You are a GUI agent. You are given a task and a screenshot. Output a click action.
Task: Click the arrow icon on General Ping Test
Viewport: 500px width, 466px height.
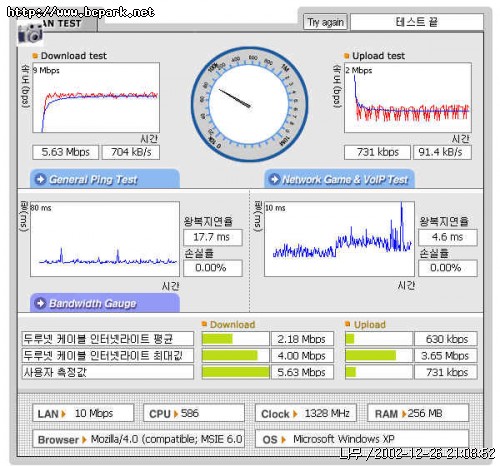coord(41,179)
